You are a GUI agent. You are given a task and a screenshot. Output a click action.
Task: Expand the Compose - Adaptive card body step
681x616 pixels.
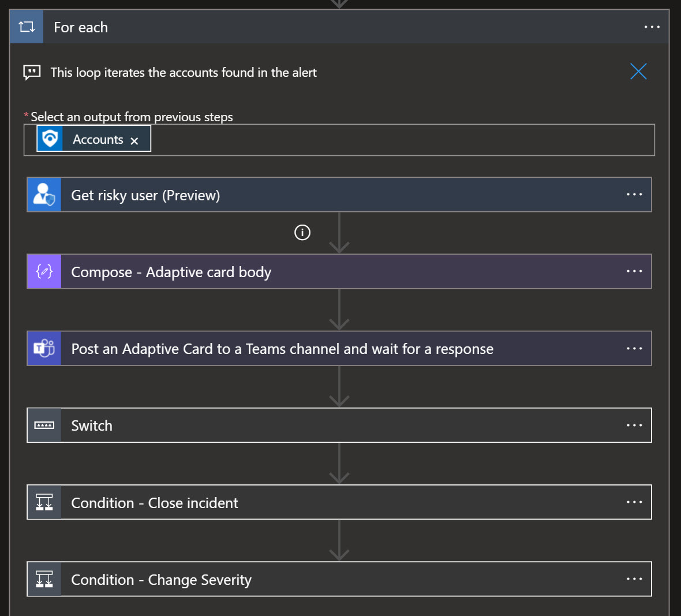[339, 271]
